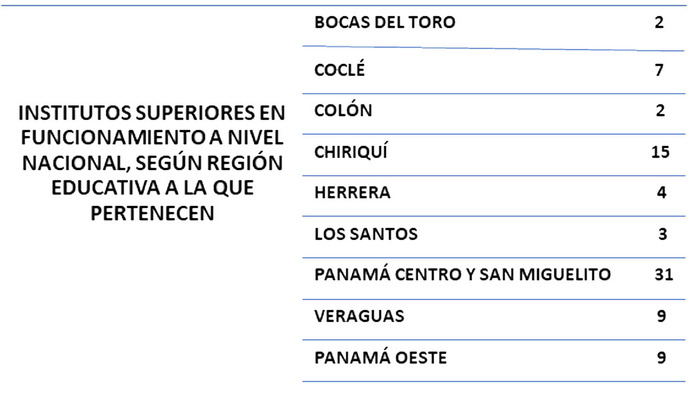Click the BOCAS DEL TORO row label

click(385, 22)
